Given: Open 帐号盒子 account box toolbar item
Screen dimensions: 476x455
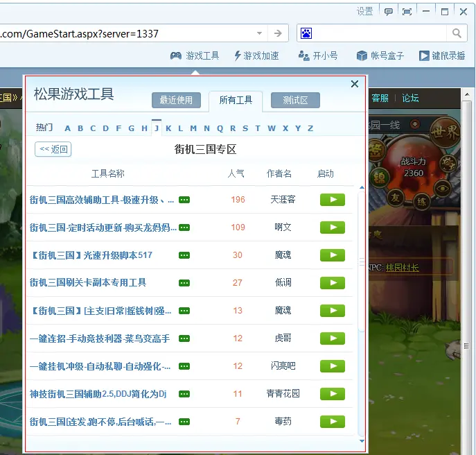Looking at the screenshot, I should click(x=380, y=56).
